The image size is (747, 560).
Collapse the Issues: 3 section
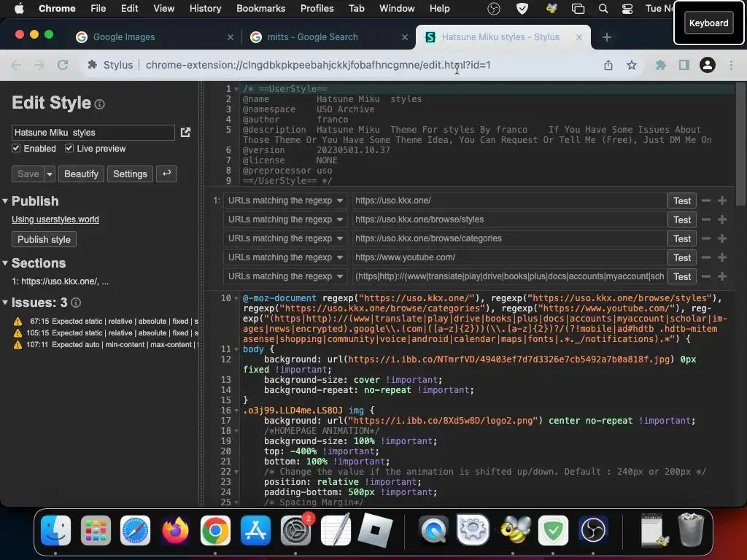[x=5, y=303]
